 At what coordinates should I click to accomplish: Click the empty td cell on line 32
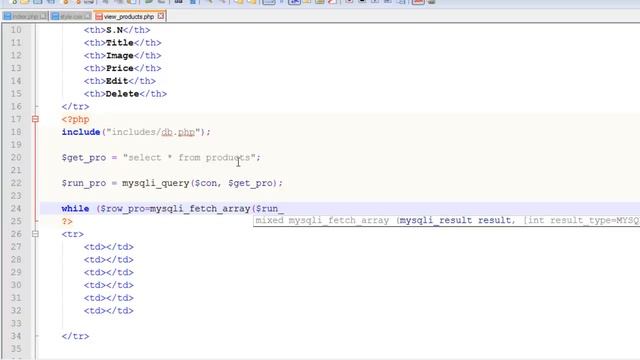tap(109, 311)
